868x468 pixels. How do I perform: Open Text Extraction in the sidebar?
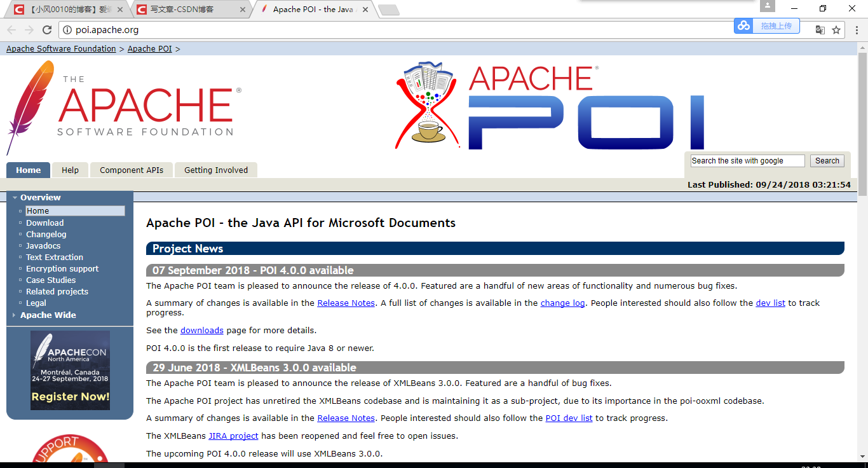point(55,257)
